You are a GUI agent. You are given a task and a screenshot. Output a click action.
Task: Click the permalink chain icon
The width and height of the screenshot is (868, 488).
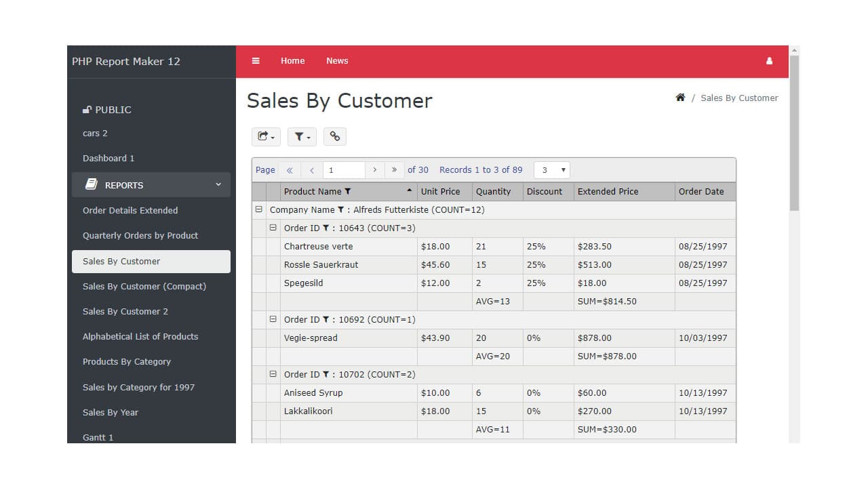[x=335, y=136]
